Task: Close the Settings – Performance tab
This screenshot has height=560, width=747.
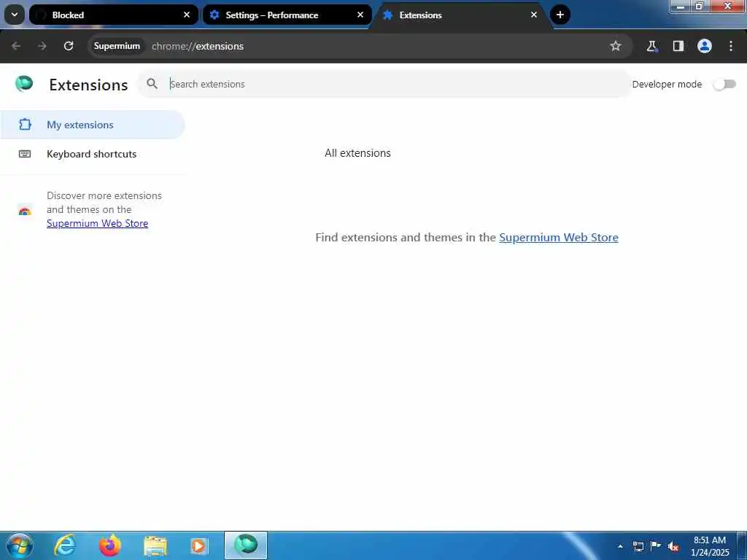Action: pyautogui.click(x=360, y=15)
